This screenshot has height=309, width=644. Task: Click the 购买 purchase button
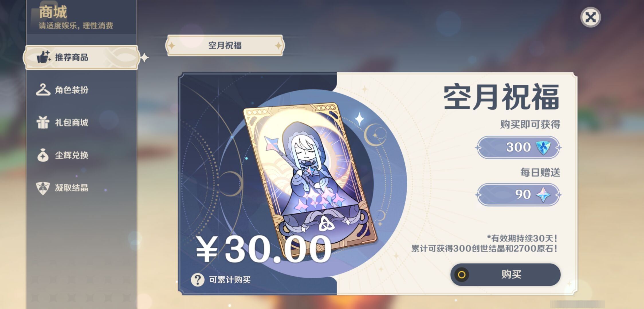click(x=505, y=275)
